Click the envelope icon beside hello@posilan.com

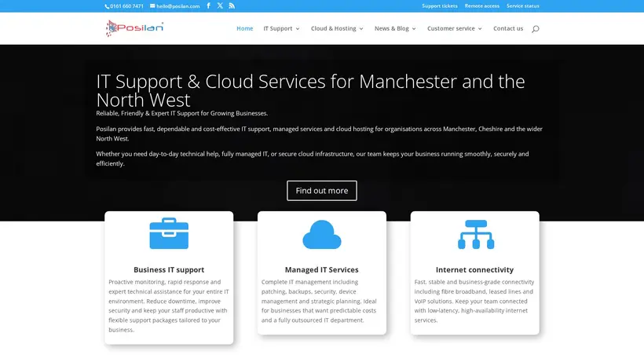pos(152,5)
